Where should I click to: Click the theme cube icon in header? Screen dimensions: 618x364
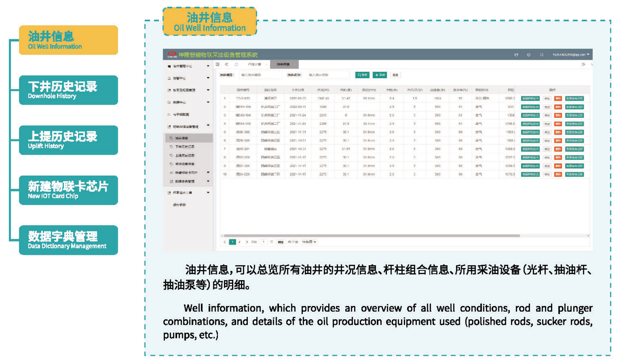click(529, 55)
